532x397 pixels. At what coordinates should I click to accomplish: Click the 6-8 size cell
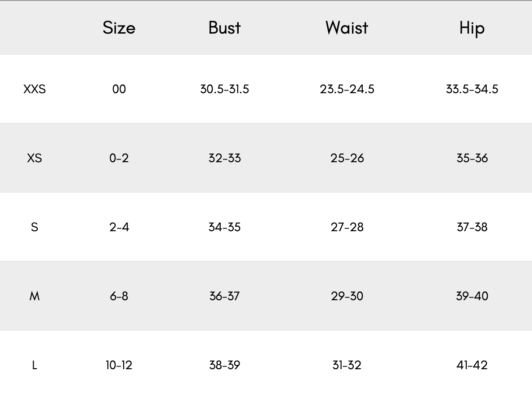[x=119, y=296]
